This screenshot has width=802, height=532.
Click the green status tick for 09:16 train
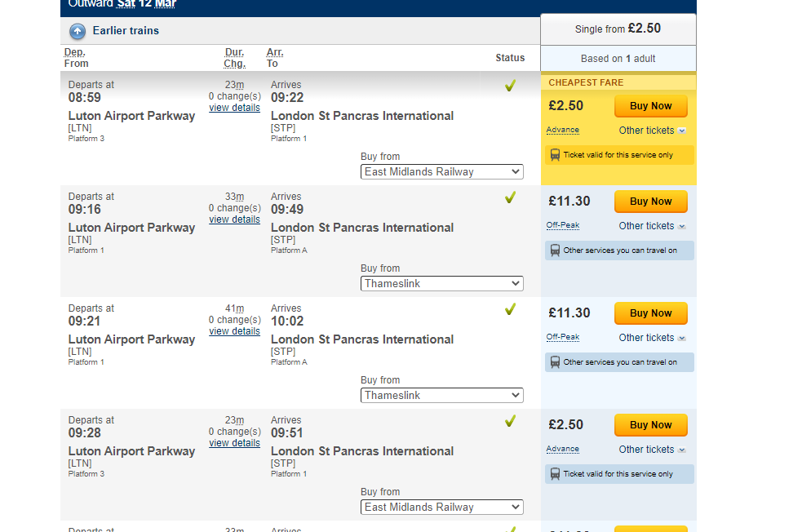[x=510, y=197]
